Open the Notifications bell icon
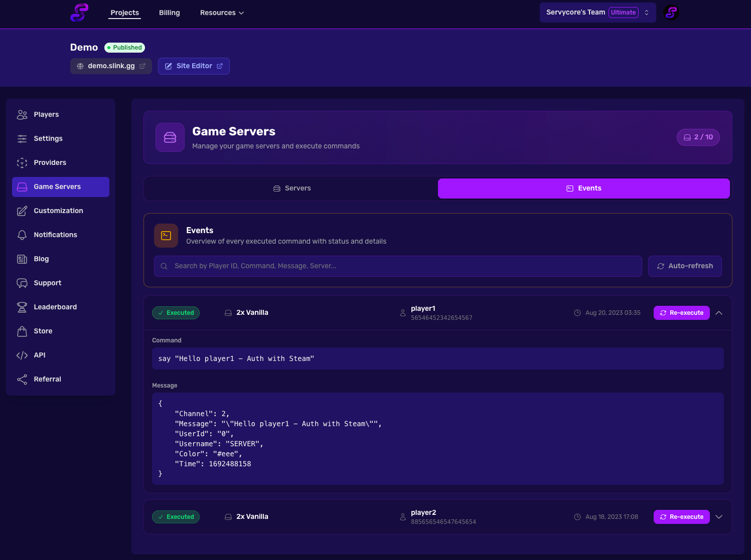This screenshot has width=751, height=560. 22,235
